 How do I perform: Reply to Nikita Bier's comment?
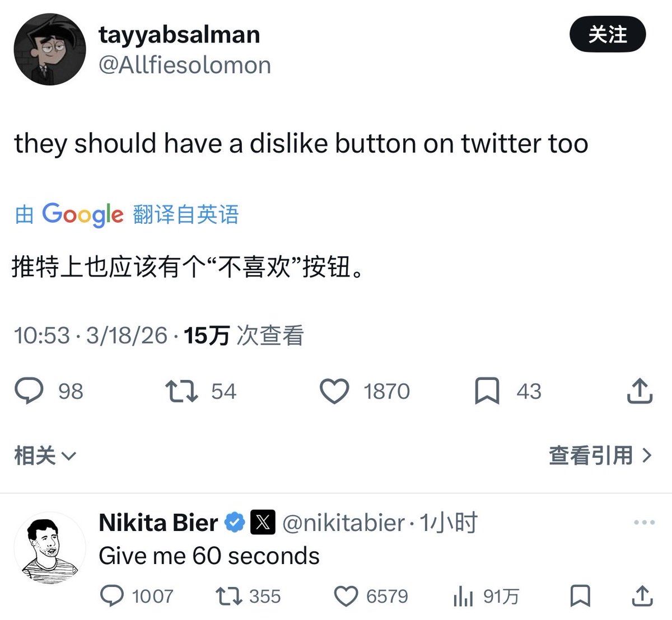tap(111, 596)
